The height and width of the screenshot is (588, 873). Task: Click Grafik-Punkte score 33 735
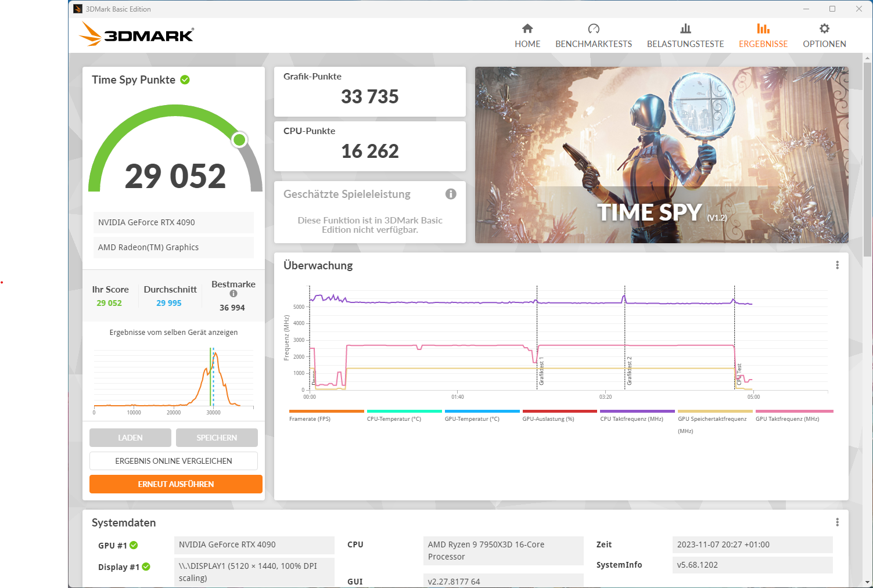(370, 96)
